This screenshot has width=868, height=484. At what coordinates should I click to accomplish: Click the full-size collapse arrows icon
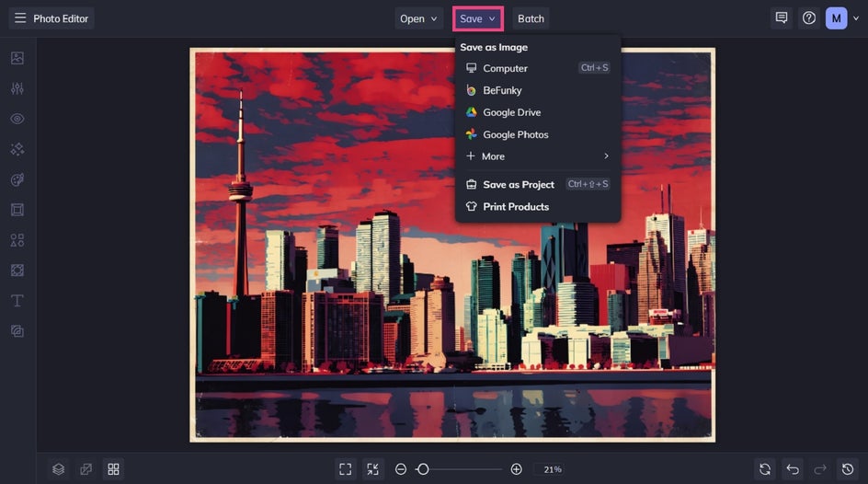click(373, 469)
